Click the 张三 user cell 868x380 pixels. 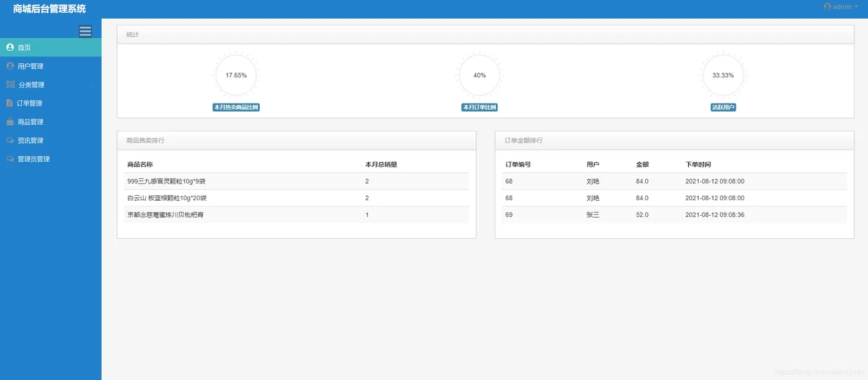593,214
